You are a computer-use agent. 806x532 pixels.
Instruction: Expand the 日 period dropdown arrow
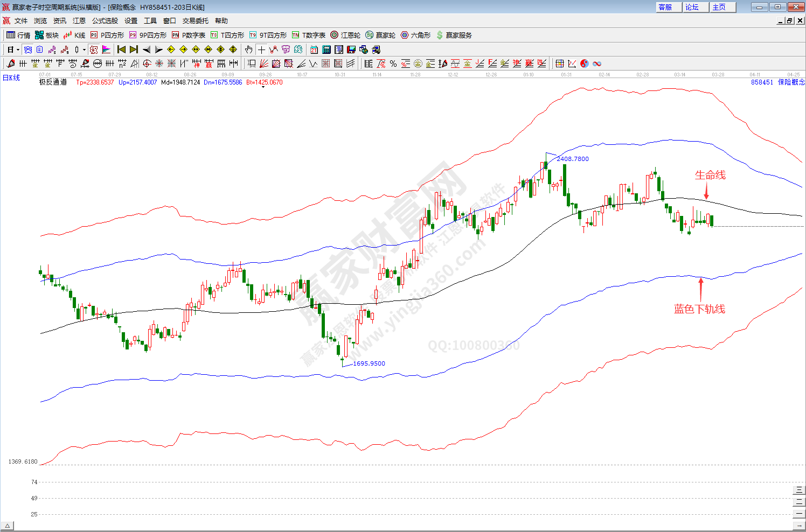pos(18,50)
